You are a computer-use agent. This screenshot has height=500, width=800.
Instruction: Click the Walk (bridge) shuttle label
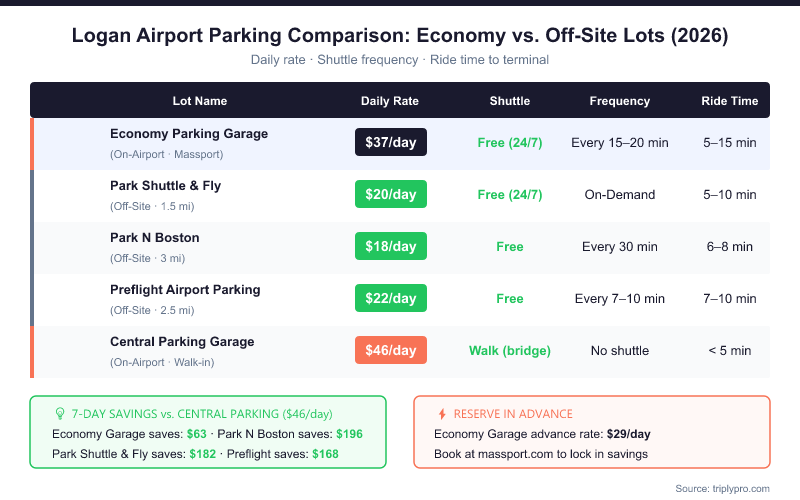pos(510,350)
